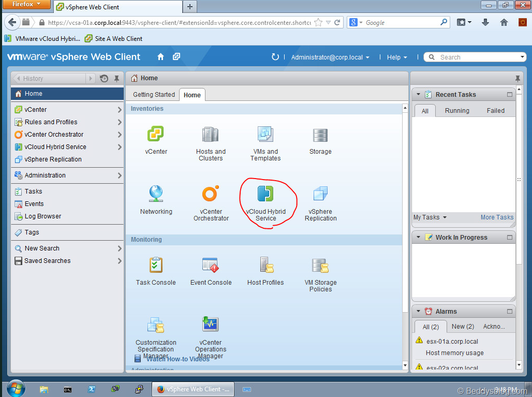Collapse the Work In Progress panel
This screenshot has height=397, width=532.
pos(418,237)
